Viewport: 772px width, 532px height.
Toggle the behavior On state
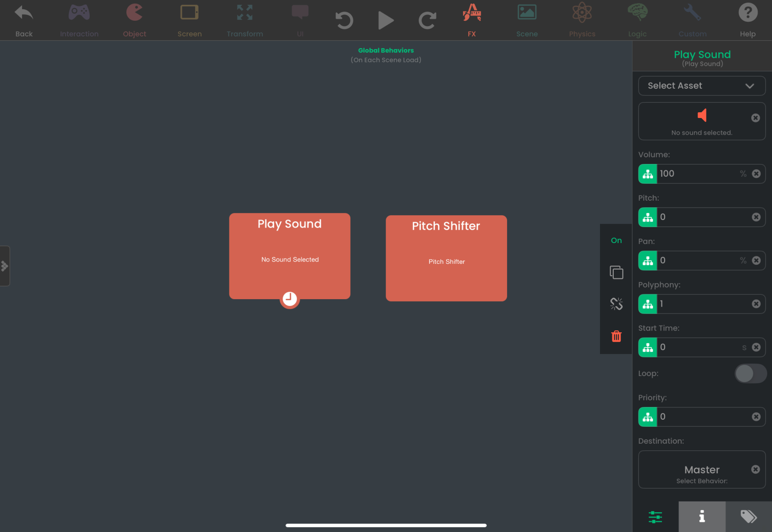[616, 240]
